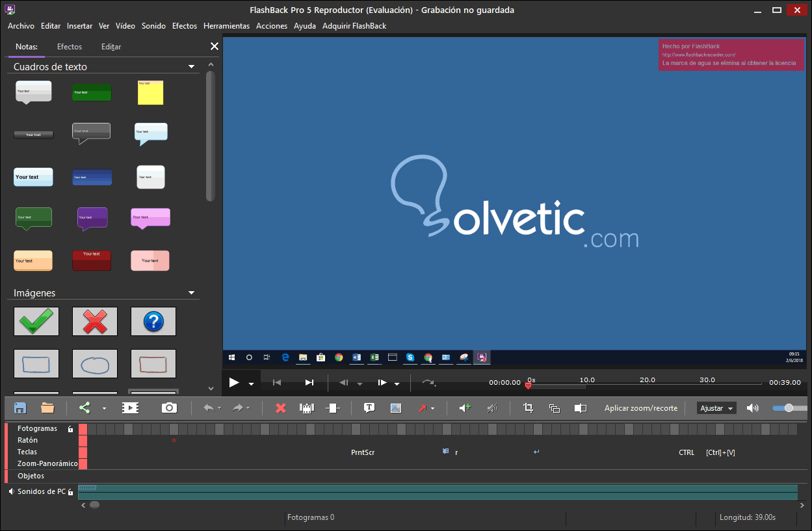
Task: Switch to the Editar tab
Action: tap(111, 47)
